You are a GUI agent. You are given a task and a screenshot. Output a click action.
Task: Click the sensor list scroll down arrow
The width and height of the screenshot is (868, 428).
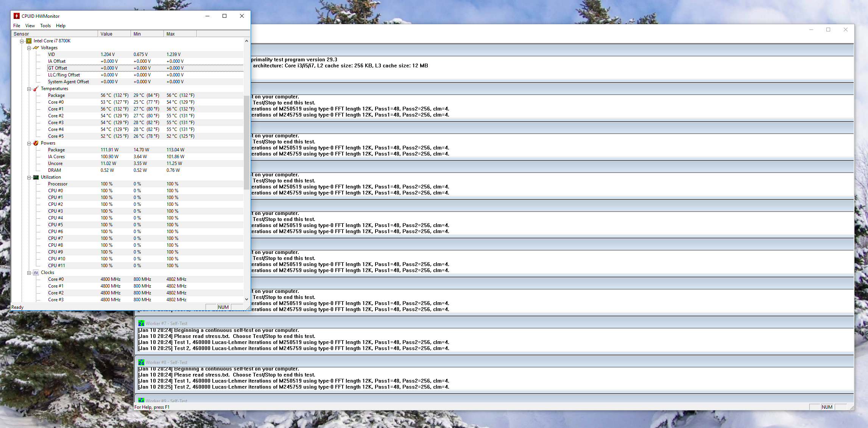pos(246,299)
